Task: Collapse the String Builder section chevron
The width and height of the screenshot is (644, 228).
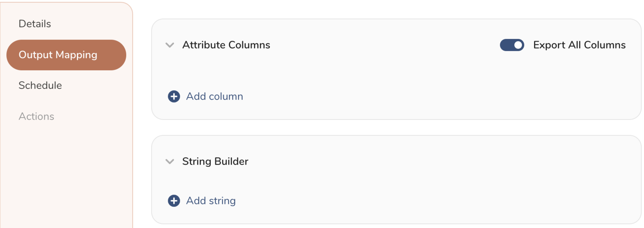Action: coord(170,162)
